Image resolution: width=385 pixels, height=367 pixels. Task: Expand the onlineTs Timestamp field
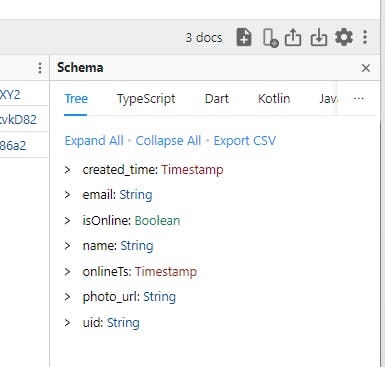(x=67, y=272)
